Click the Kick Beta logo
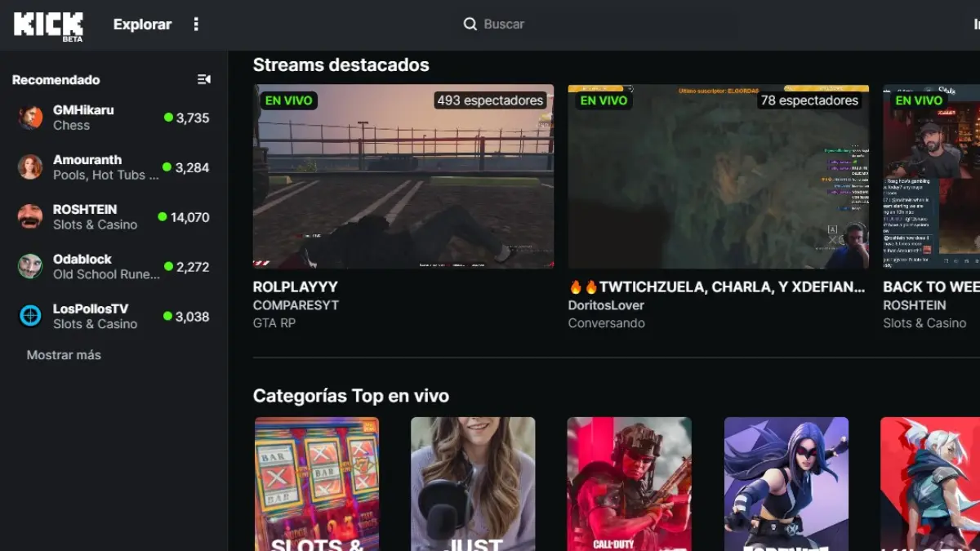 click(x=48, y=24)
